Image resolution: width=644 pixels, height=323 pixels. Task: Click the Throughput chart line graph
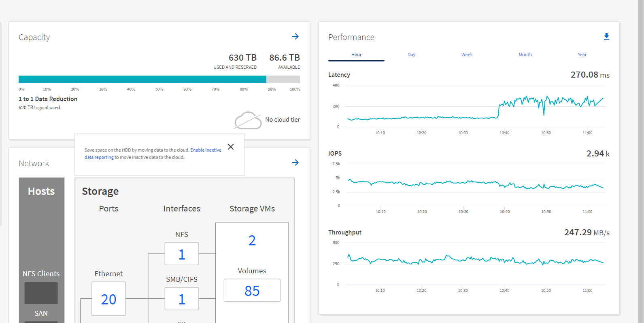(x=476, y=261)
